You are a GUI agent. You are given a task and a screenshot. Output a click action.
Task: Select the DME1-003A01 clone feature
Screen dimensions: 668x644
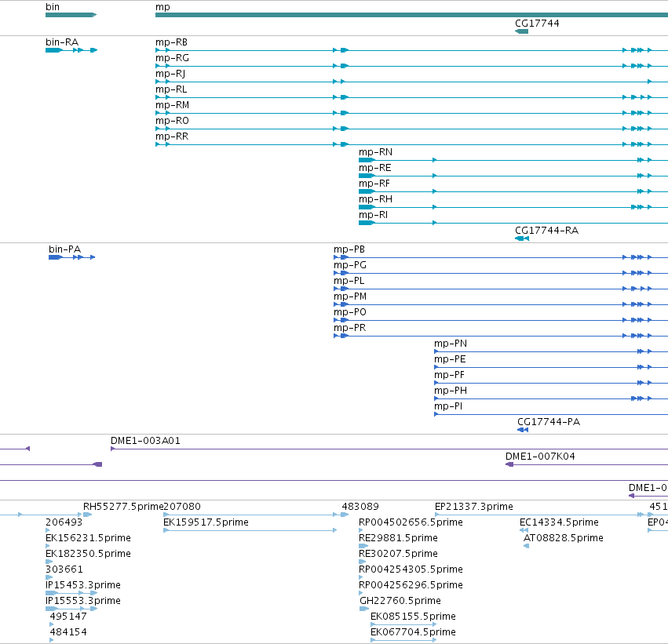[145, 441]
